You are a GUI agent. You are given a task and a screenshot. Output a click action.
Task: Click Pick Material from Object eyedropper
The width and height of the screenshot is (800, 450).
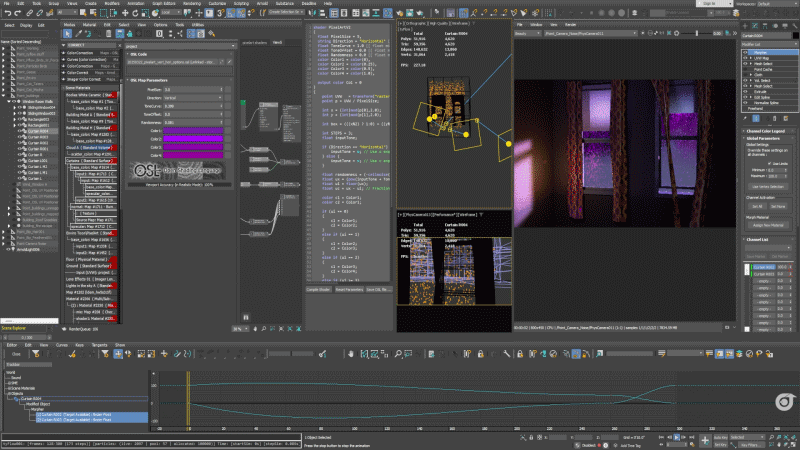coord(78,34)
